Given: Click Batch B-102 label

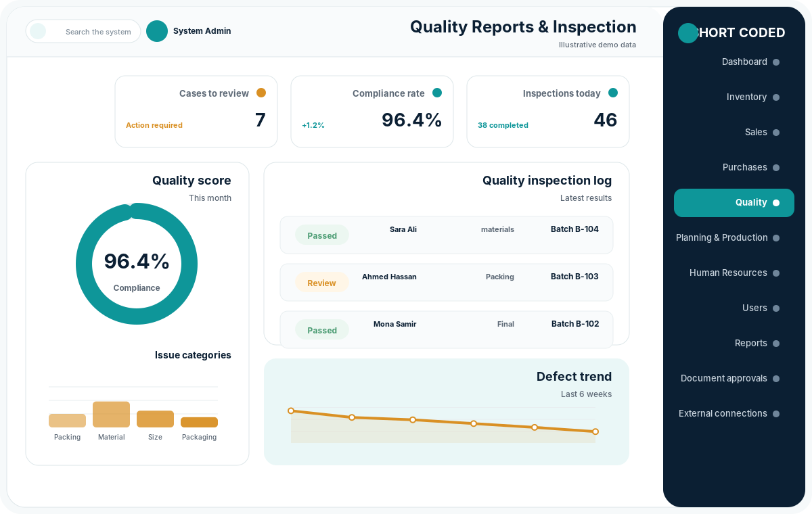Looking at the screenshot, I should (x=575, y=324).
